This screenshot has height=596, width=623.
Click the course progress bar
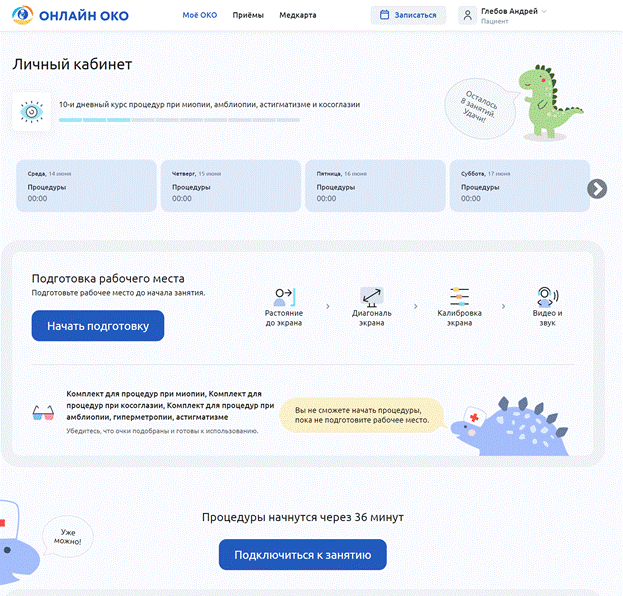tap(179, 120)
